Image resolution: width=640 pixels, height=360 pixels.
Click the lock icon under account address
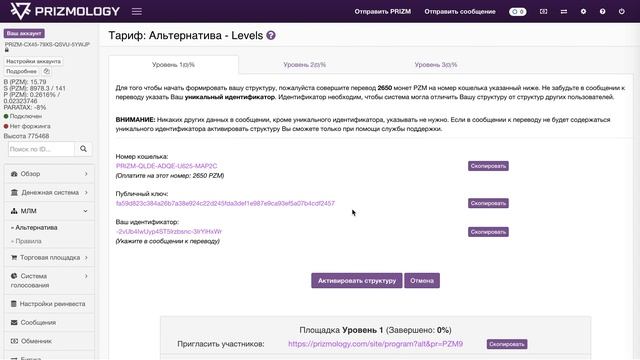point(7,50)
